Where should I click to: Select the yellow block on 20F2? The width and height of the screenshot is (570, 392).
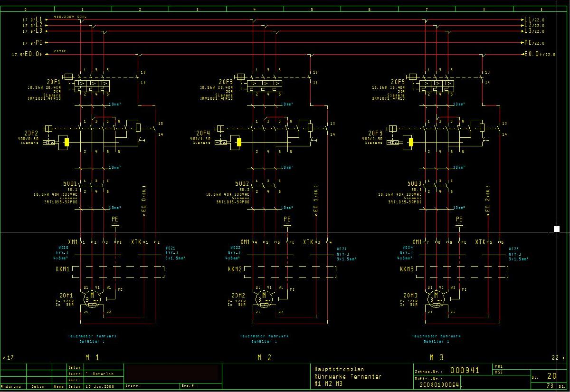[x=66, y=142]
